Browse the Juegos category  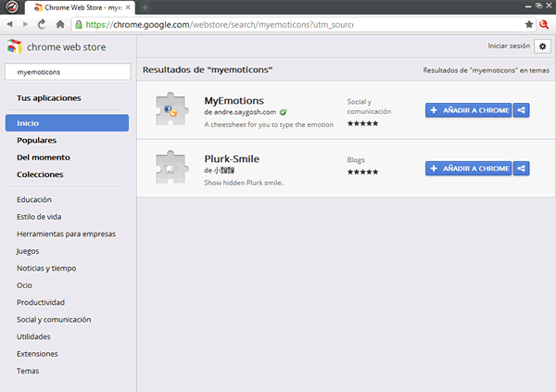[x=27, y=251]
